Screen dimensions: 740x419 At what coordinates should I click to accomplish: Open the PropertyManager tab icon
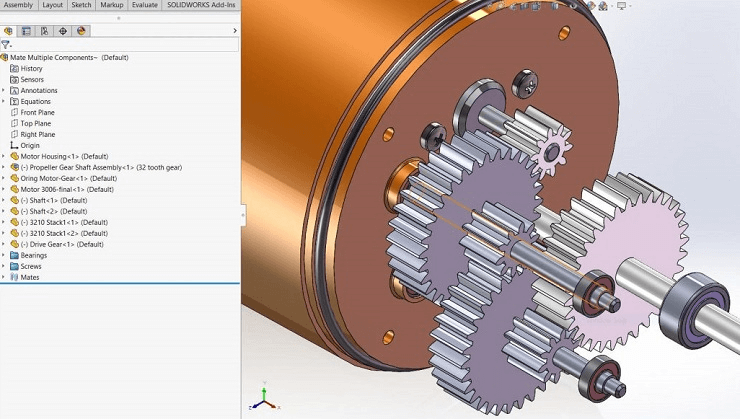pyautogui.click(x=26, y=31)
